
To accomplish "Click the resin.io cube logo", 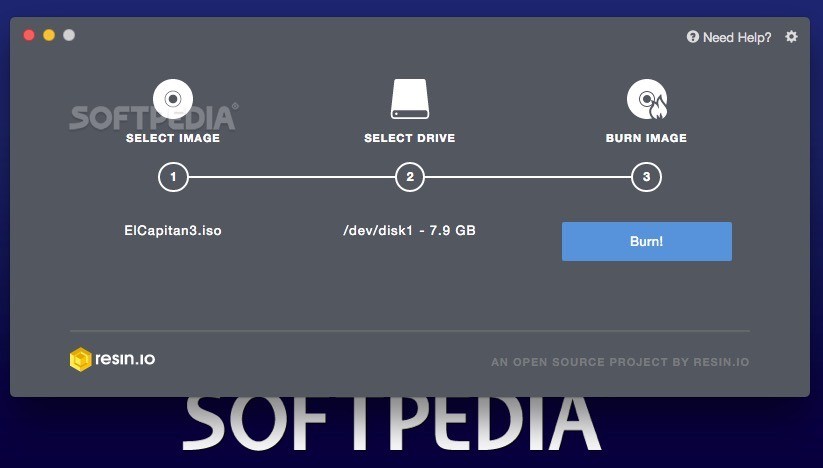I will [81, 359].
